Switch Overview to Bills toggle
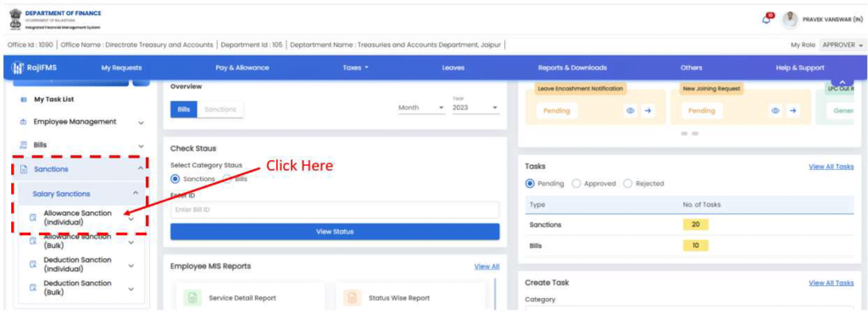The image size is (868, 314). point(183,109)
